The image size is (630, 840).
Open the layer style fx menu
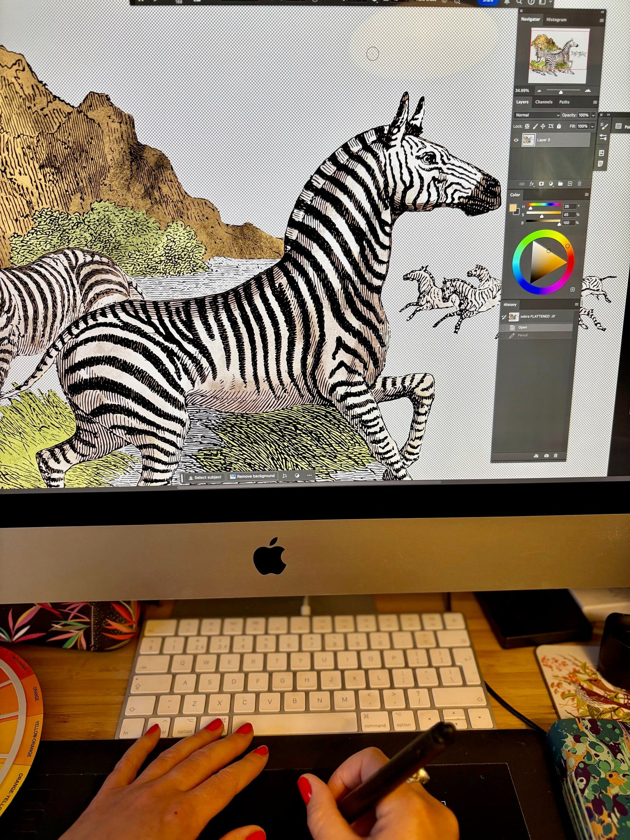click(x=532, y=184)
